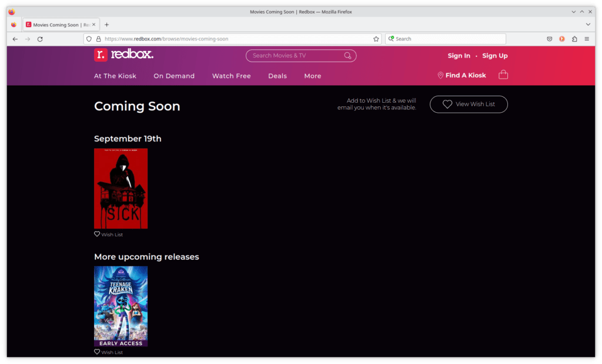Click the Wish List heart under Teenage Kraken

point(97,352)
